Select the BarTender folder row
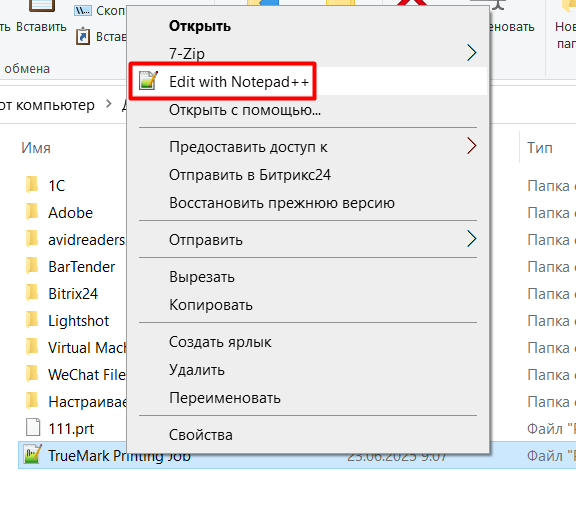576x509 pixels. [x=72, y=266]
